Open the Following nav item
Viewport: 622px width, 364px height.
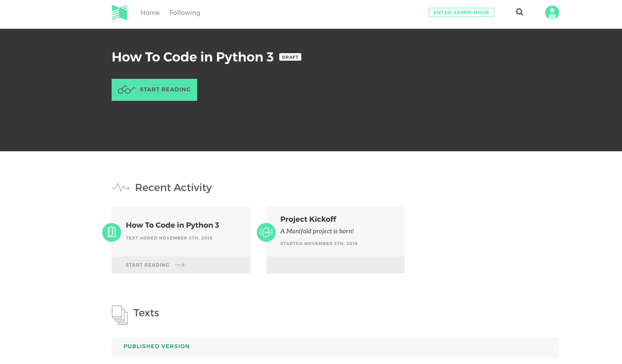(x=185, y=13)
